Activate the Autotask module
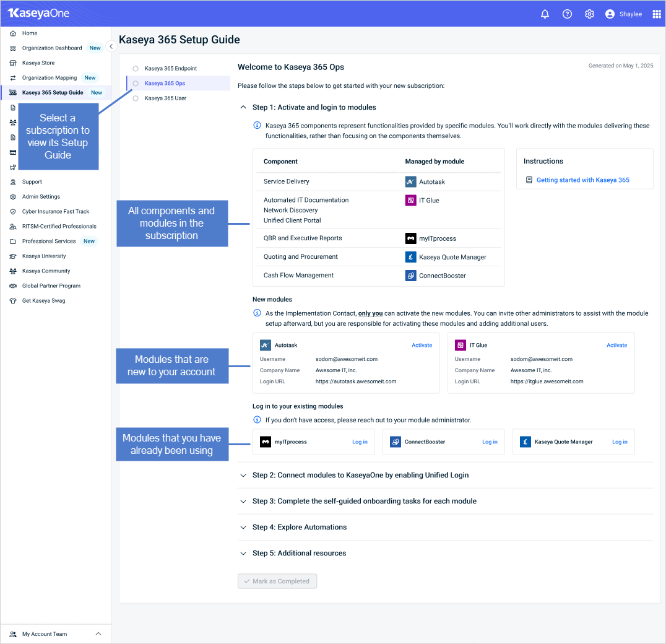 tap(422, 346)
